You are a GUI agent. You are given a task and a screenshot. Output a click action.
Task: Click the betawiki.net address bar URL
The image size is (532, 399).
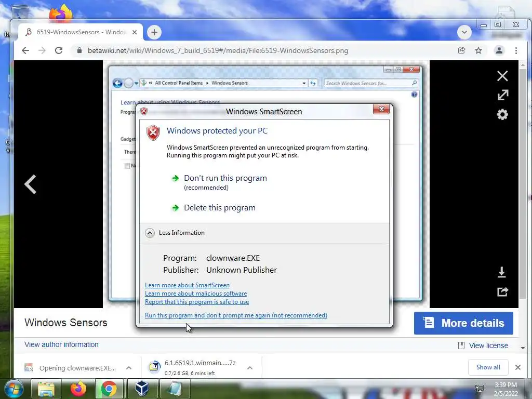click(218, 50)
